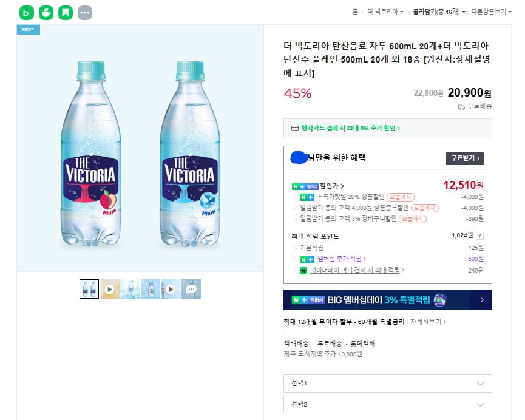This screenshot has width=525, height=420.
Task: Select the first two-bottle product thumbnail
Action: coord(89,289)
